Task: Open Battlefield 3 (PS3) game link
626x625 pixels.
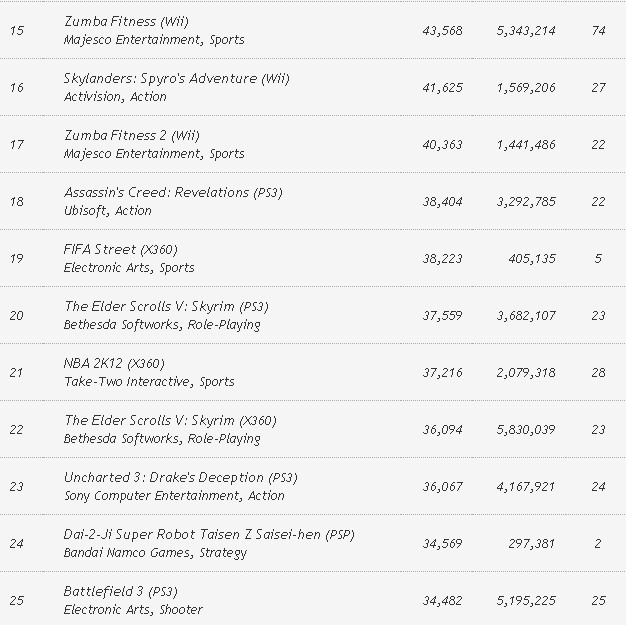Action: [x=121, y=591]
